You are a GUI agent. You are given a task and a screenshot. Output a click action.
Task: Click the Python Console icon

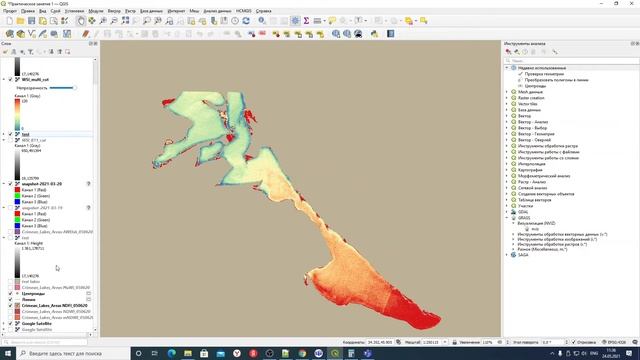point(374,34)
